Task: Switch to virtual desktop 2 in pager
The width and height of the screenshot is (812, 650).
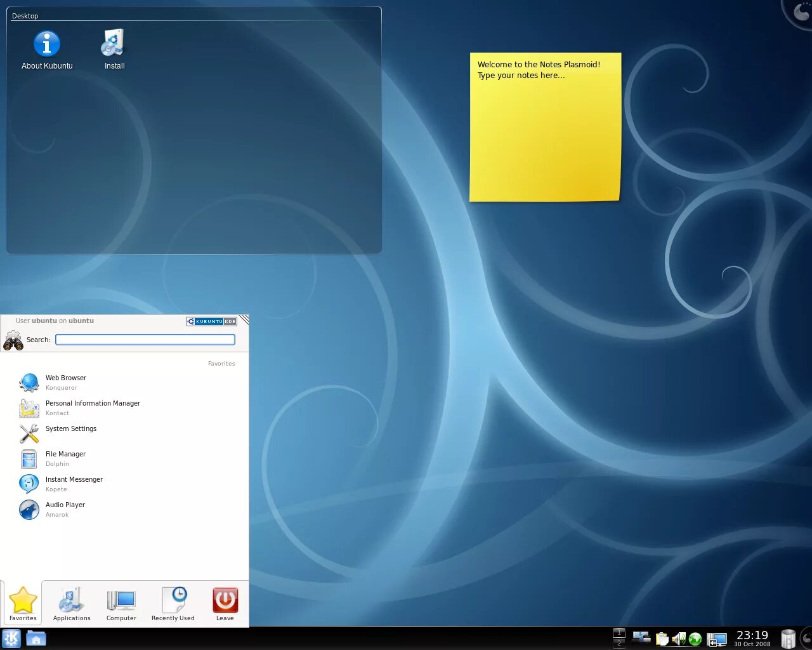Action: coord(619,644)
